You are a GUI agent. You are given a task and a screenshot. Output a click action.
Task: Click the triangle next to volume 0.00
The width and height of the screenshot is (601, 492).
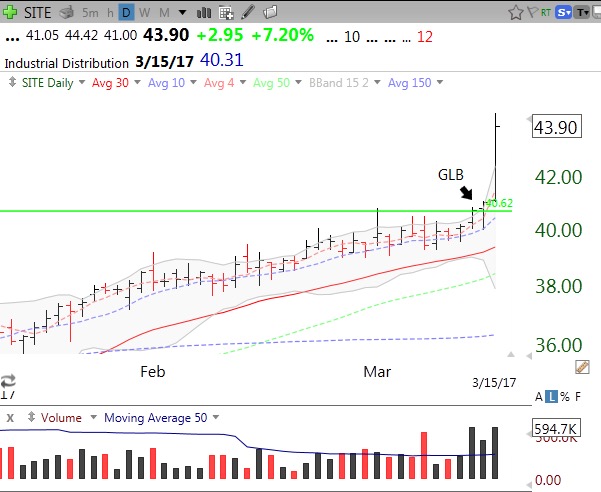(x=529, y=484)
